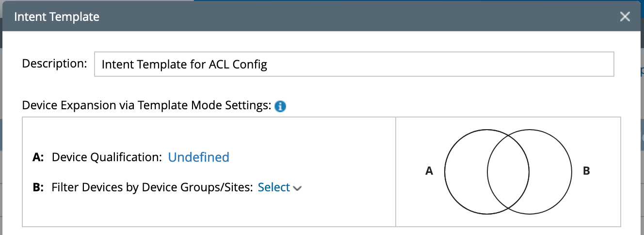Click the 'Device Qualification:' label text
Image resolution: width=644 pixels, height=235 pixels.
[x=107, y=157]
